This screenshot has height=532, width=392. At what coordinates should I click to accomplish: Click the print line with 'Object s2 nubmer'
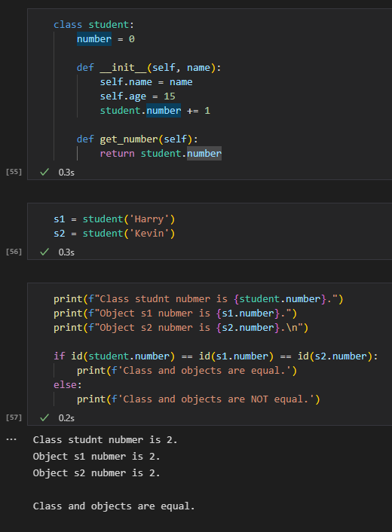[181, 327]
